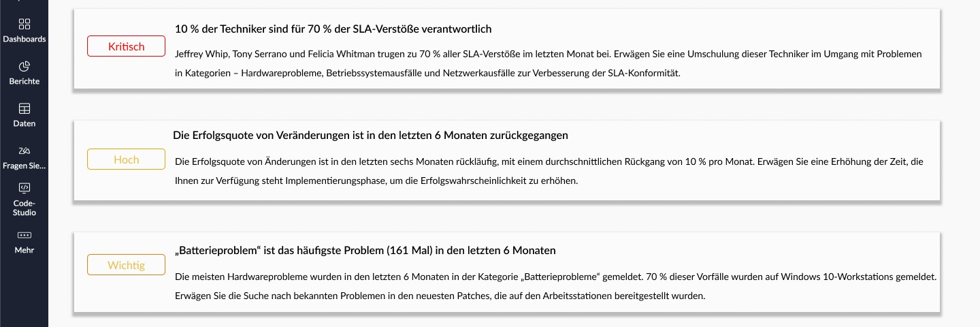Open the Batterieproblem insight title

pyautogui.click(x=365, y=251)
